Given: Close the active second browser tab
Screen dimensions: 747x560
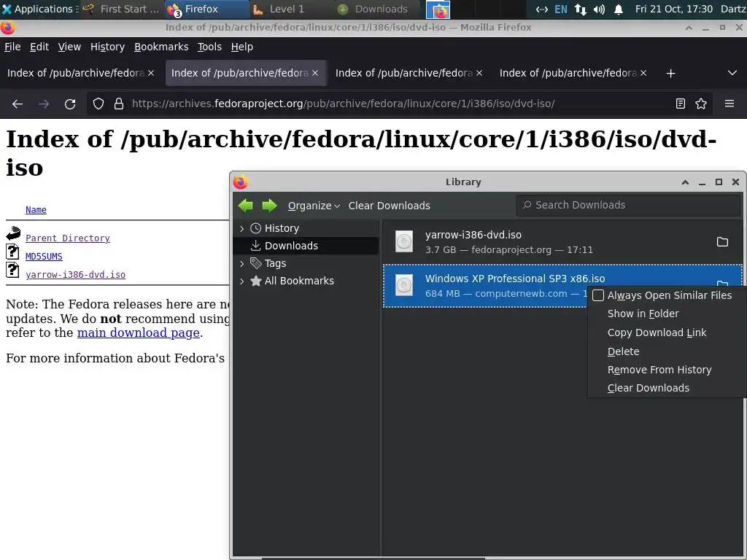Looking at the screenshot, I should 315,73.
